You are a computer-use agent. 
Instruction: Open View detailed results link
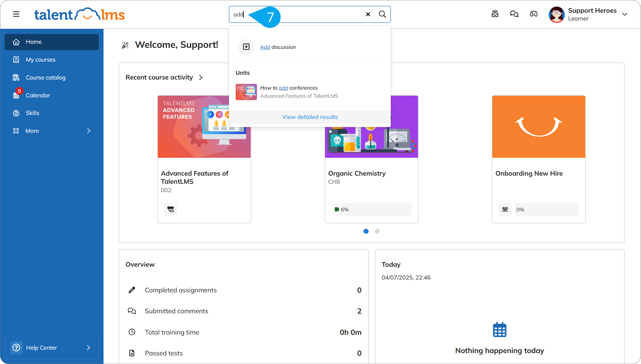coord(310,117)
